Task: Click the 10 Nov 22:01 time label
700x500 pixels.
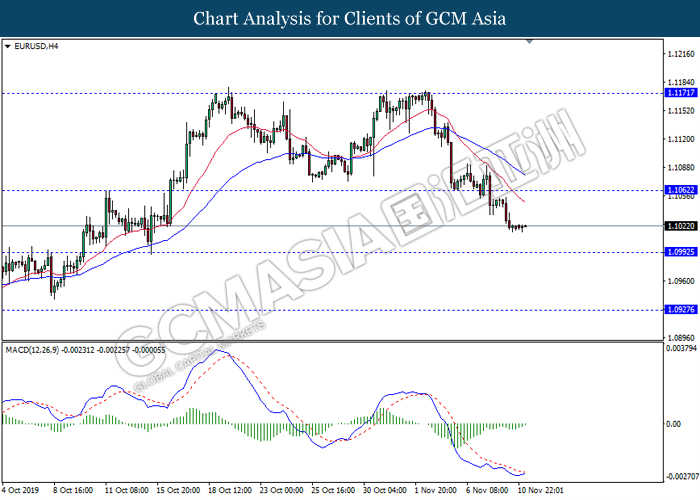Action: 541,491
